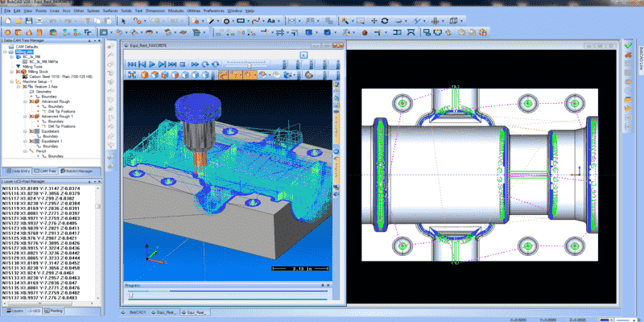Open dropdown arrow next to rectangle tool
The width and height of the screenshot is (644, 322).
(248, 21)
